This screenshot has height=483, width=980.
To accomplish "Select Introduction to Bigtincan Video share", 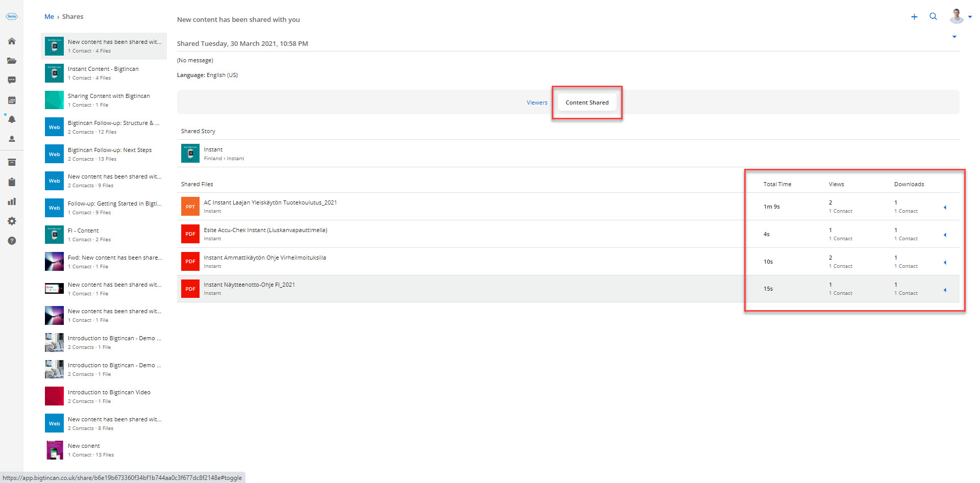I will pyautogui.click(x=104, y=396).
